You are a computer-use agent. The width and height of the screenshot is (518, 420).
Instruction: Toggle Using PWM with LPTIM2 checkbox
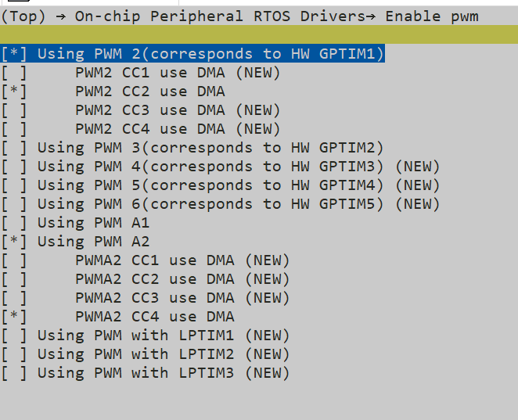tap(15, 354)
